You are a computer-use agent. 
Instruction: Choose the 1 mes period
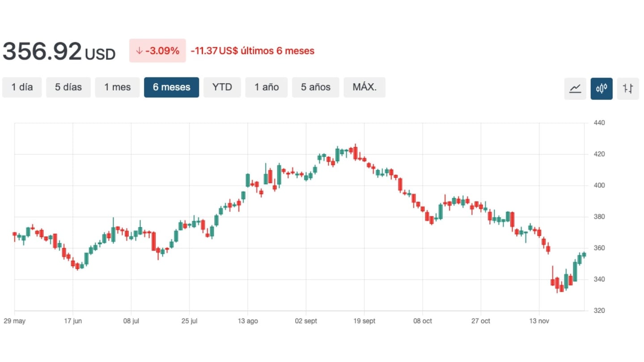pos(117,87)
